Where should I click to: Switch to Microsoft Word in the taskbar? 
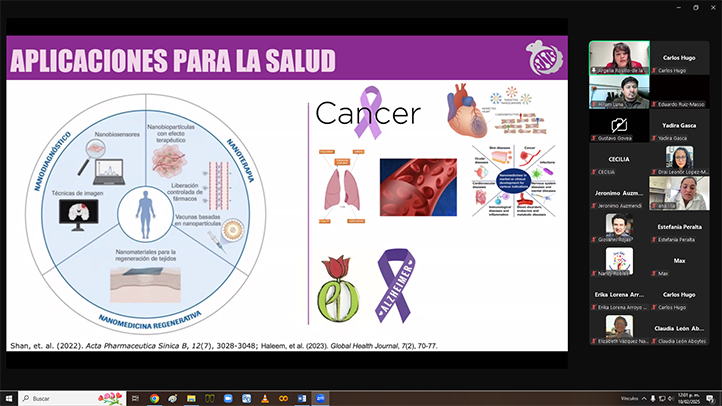pyautogui.click(x=302, y=399)
